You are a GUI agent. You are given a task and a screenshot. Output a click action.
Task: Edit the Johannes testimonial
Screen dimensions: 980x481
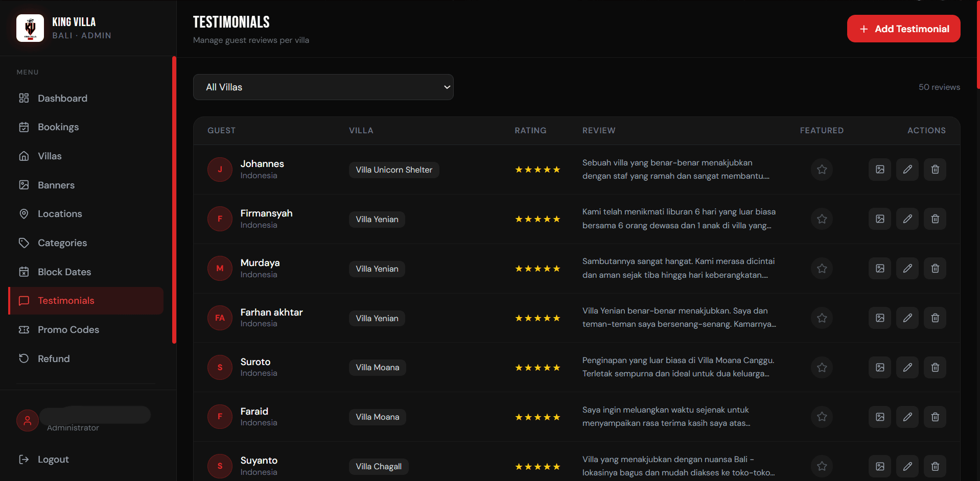[x=907, y=170]
